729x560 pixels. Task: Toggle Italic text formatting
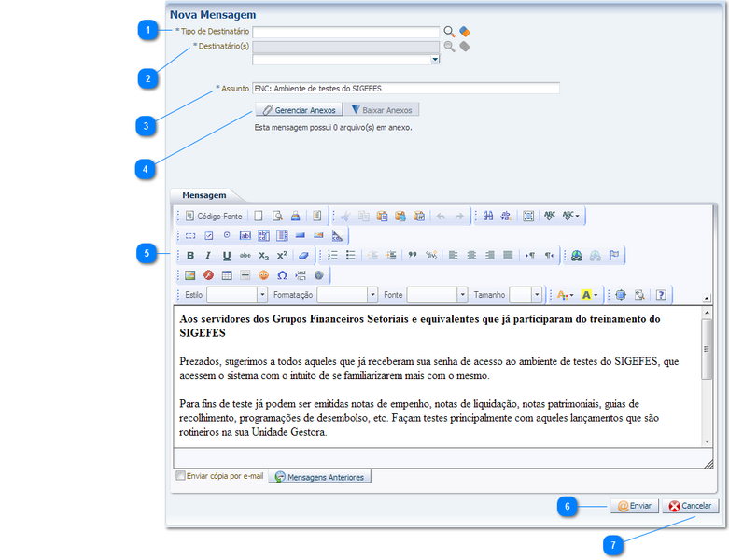pyautogui.click(x=209, y=256)
